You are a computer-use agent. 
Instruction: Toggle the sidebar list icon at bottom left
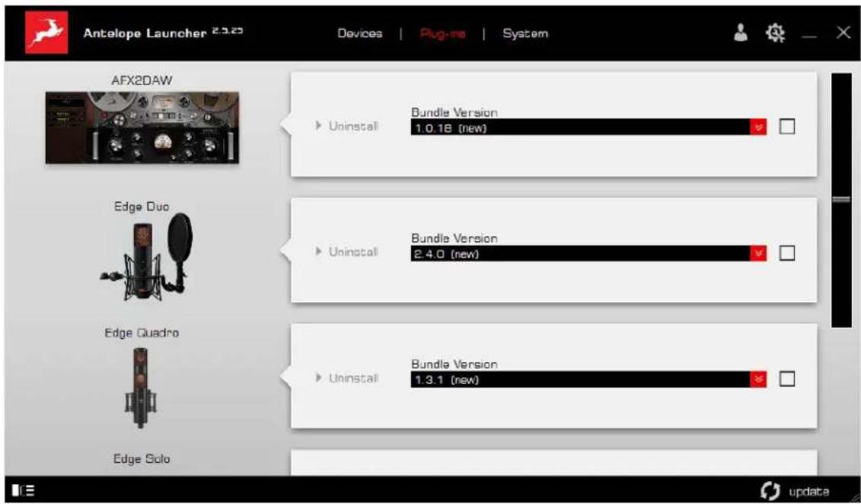pyautogui.click(x=23, y=490)
